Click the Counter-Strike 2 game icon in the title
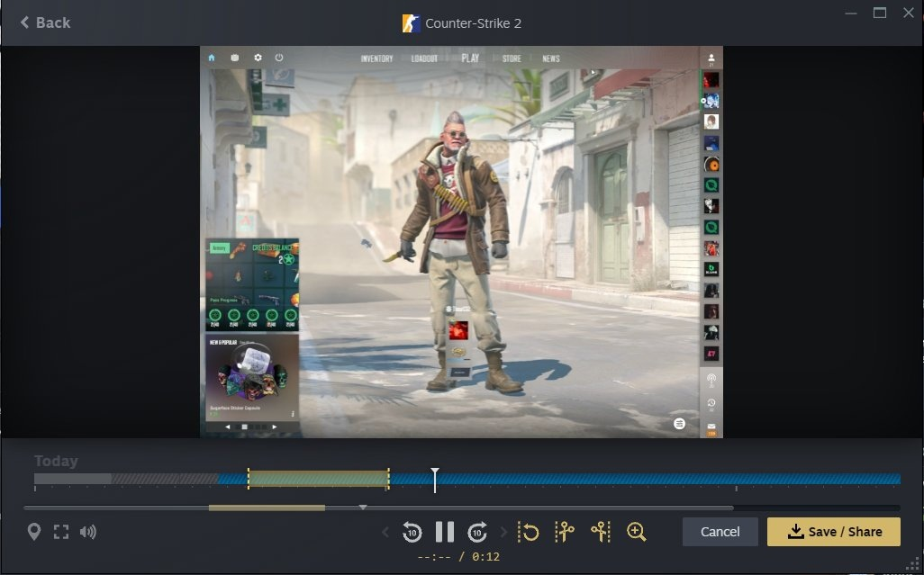Screen dimensions: 924x575 (411, 23)
